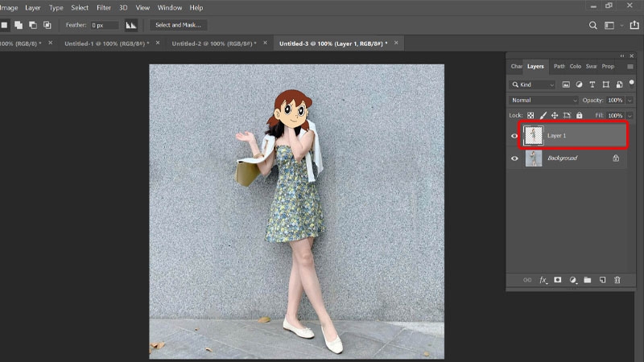Toggle artboard nesting lock icon

coord(567,115)
